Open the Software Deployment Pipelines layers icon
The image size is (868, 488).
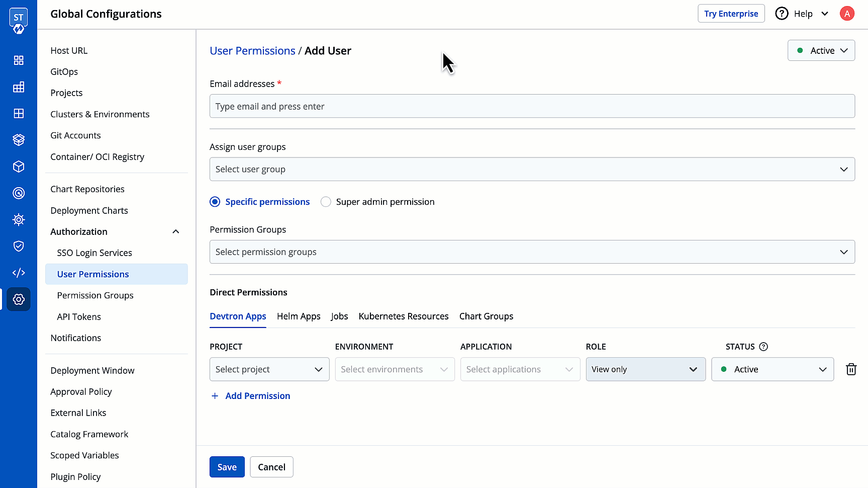[19, 140]
